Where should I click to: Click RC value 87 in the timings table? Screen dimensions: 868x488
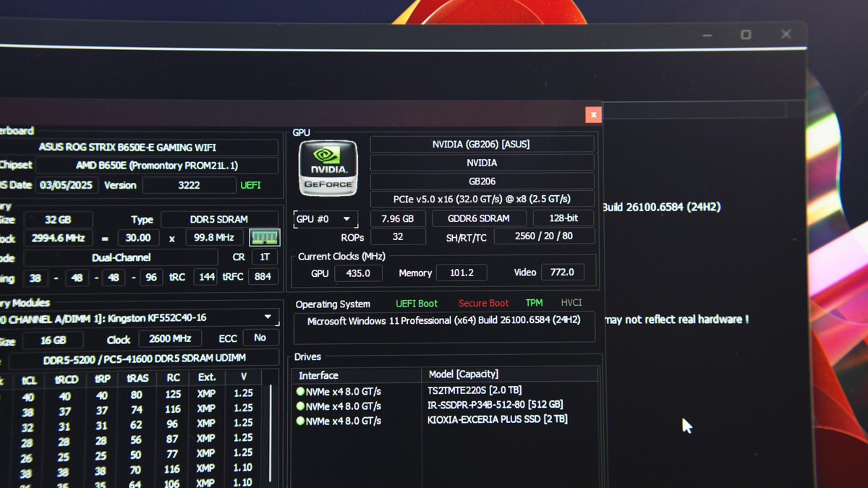[x=172, y=439]
